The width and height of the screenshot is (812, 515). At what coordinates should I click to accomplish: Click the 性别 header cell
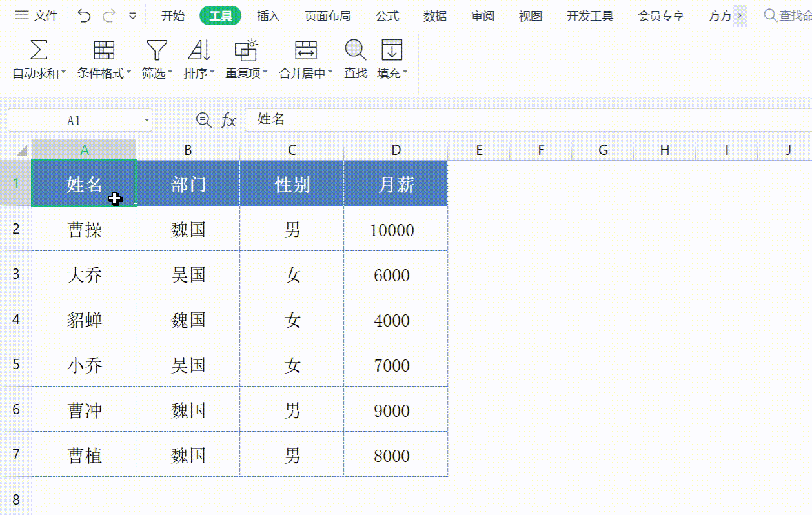(x=292, y=183)
